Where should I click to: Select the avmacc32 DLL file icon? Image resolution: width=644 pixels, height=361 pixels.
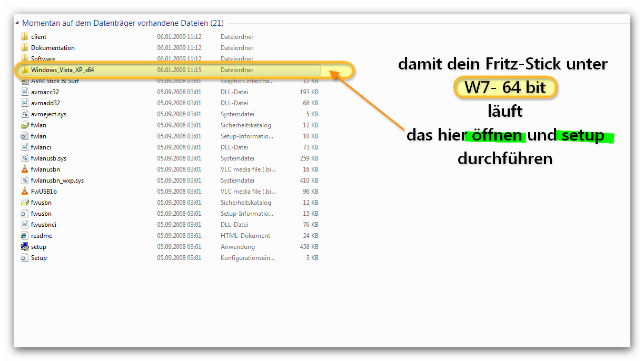pyautogui.click(x=24, y=92)
